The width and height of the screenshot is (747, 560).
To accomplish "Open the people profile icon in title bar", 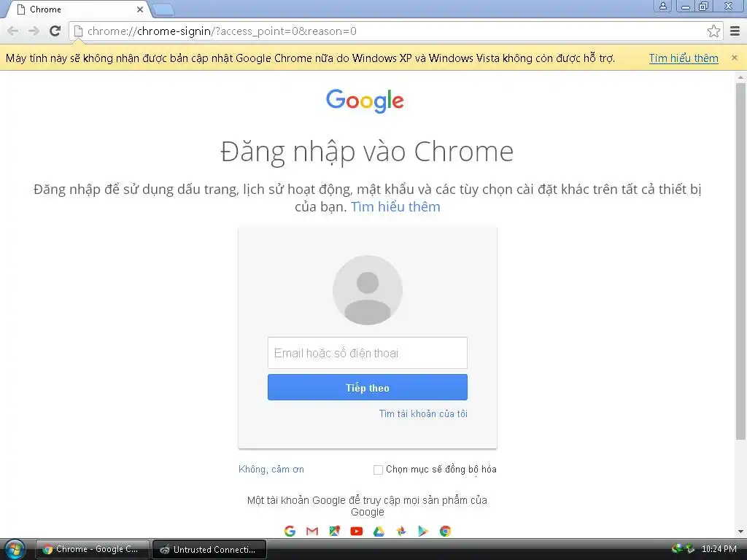I will click(662, 6).
